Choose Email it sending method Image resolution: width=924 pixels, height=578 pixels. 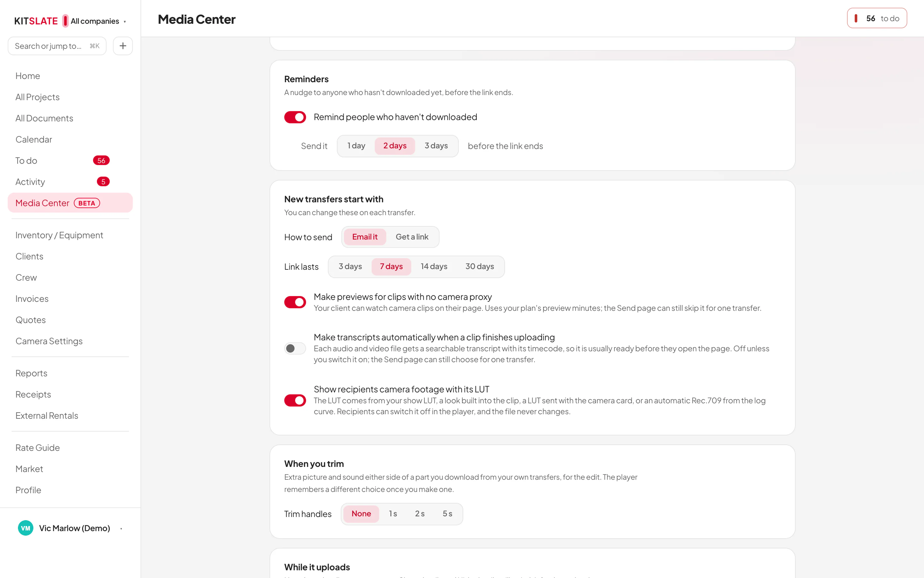[365, 237]
